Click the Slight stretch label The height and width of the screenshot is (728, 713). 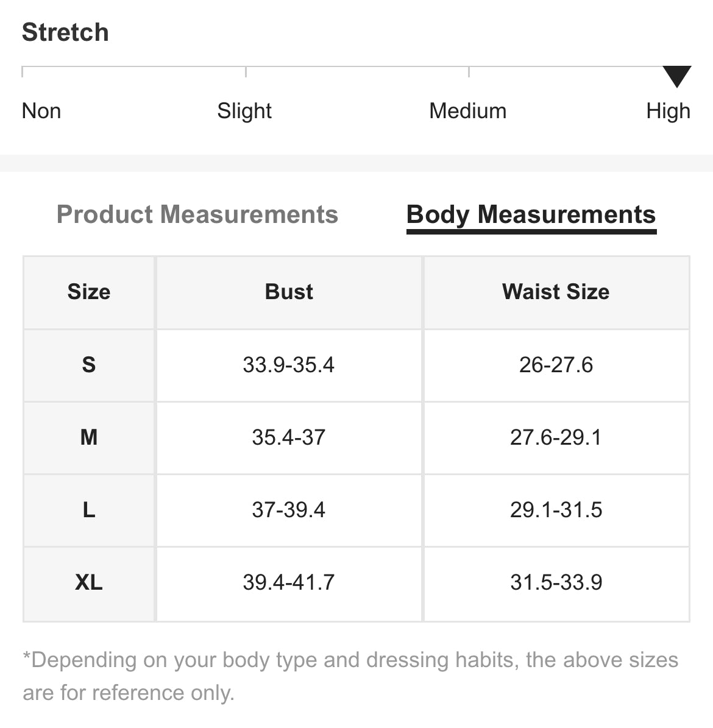click(x=244, y=111)
